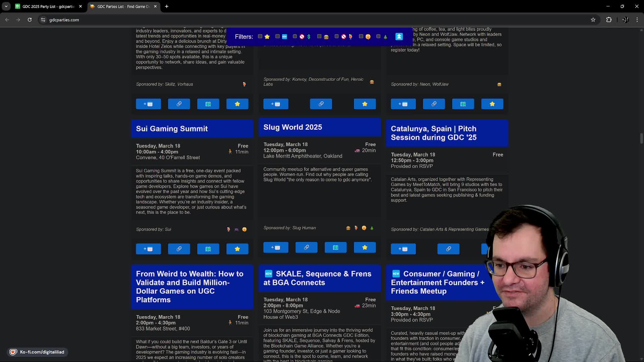Star the Skillz, Vorhaus sponsored event
The width and height of the screenshot is (644, 362).
(237, 104)
